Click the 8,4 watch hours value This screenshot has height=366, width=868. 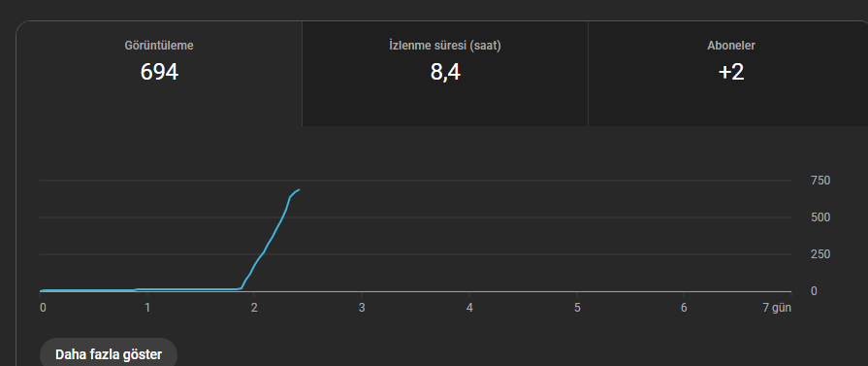(445, 72)
